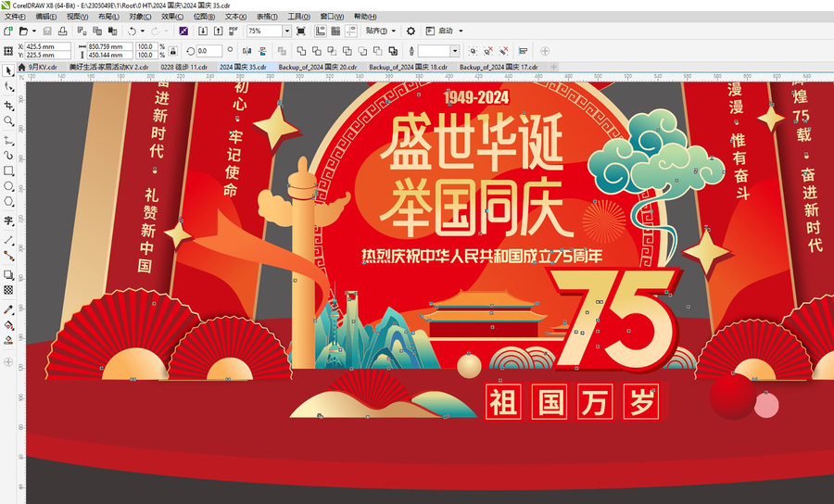Open the Options gear icon
The width and height of the screenshot is (834, 504).
click(411, 31)
